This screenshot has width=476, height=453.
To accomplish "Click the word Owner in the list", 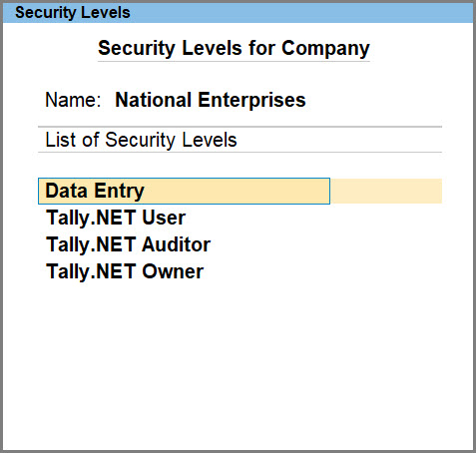I will click(173, 271).
